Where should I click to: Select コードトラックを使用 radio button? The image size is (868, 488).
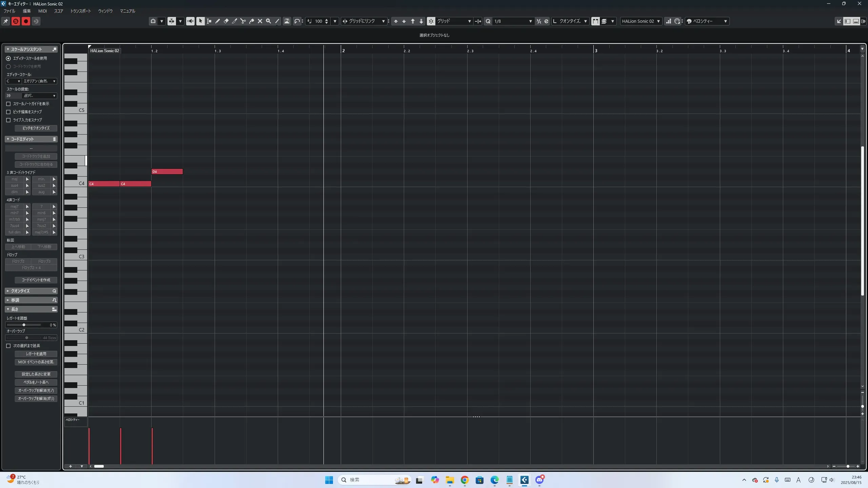click(8, 66)
